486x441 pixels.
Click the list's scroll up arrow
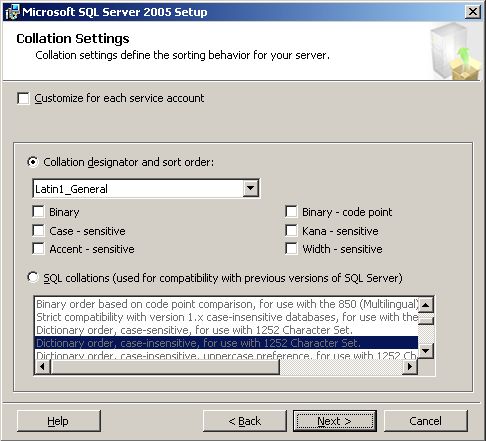point(426,304)
